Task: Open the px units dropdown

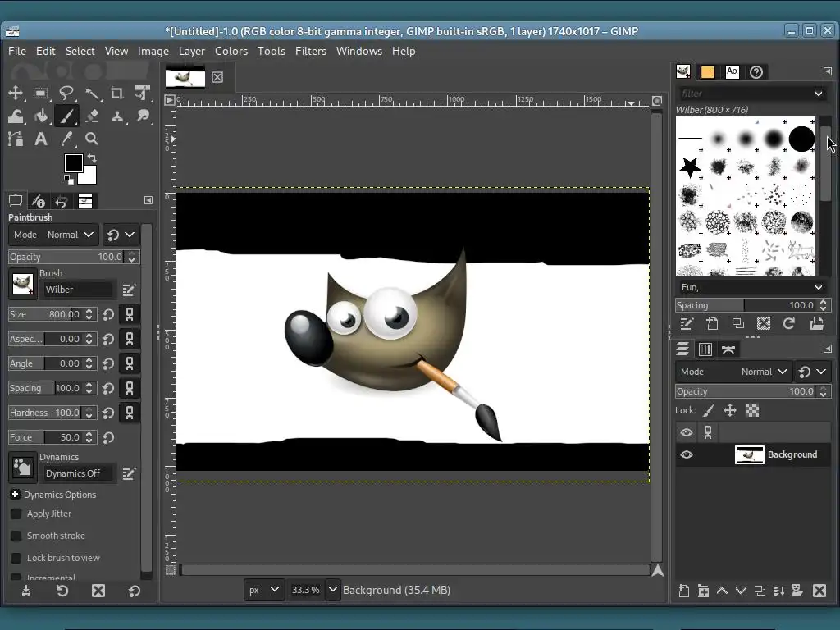Action: (264, 590)
